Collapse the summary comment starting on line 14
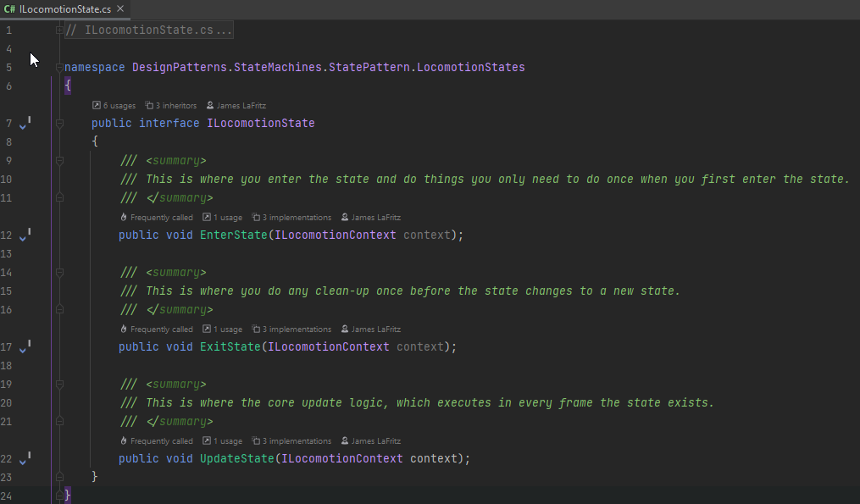The image size is (860, 504). [x=59, y=273]
